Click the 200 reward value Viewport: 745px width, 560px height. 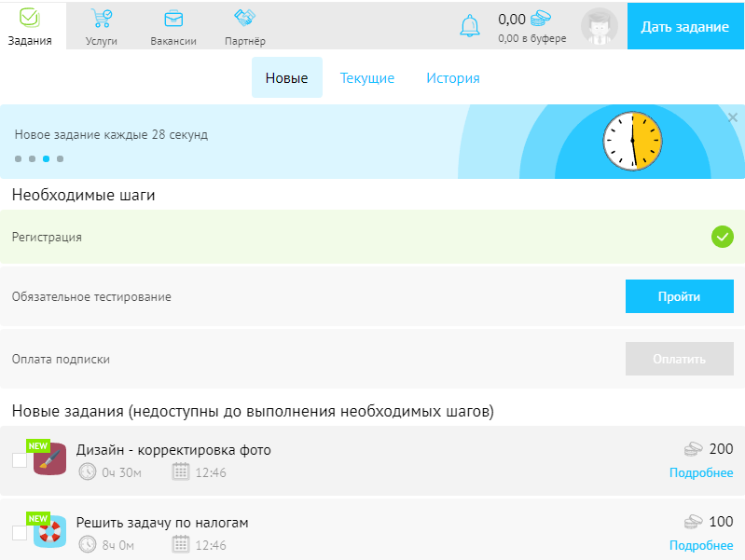click(721, 449)
